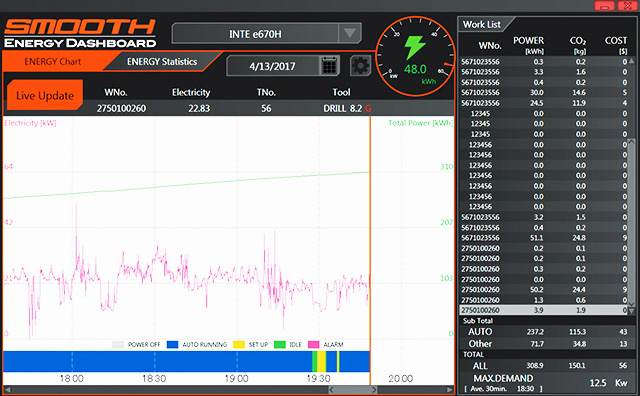The image size is (640, 396).
Task: Expand the INTE e670H machine dropdown
Action: (350, 33)
